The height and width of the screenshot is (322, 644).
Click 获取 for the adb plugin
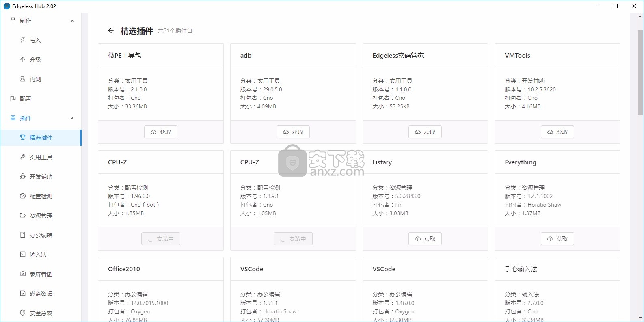click(293, 132)
